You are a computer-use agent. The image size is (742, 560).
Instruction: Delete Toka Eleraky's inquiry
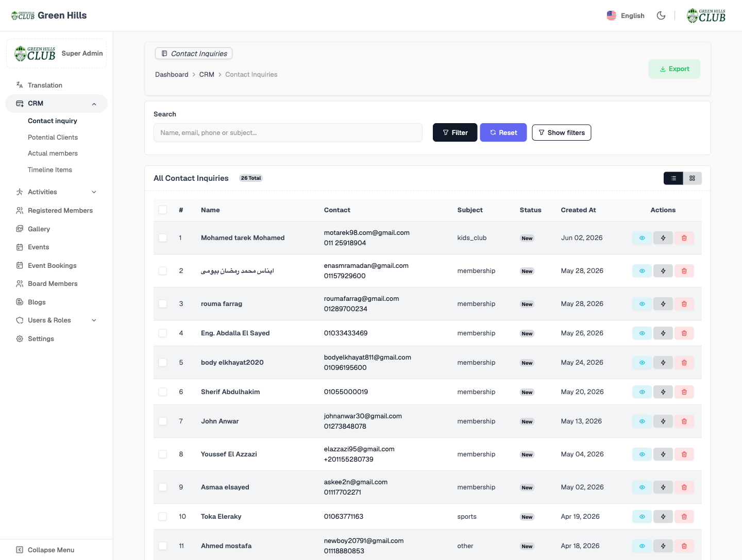(684, 517)
